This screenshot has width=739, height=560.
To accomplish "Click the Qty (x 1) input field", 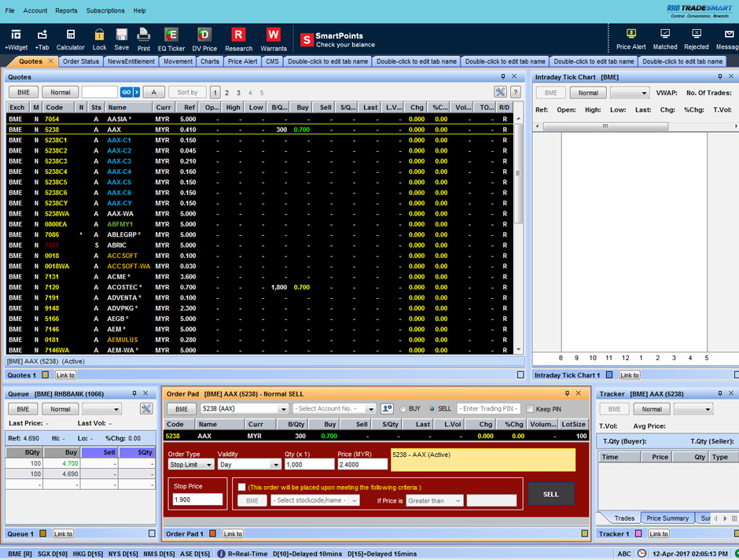I will tap(309, 464).
